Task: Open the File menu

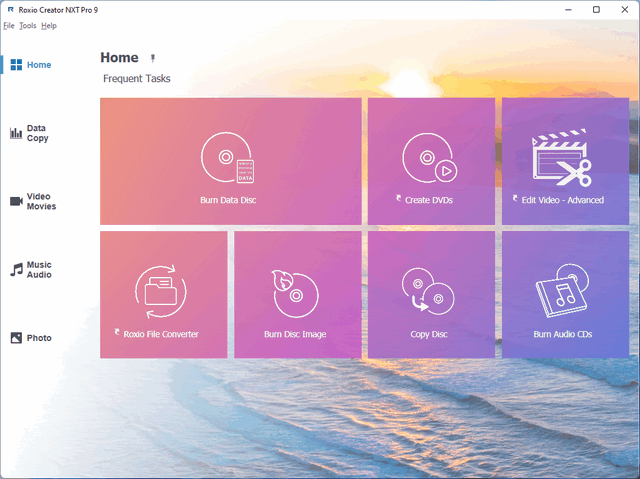Action: [9, 25]
